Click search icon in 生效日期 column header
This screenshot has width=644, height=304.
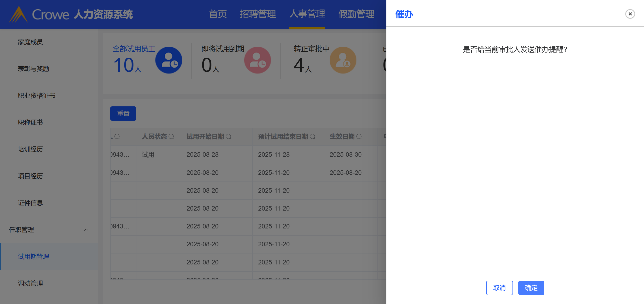coord(359,137)
